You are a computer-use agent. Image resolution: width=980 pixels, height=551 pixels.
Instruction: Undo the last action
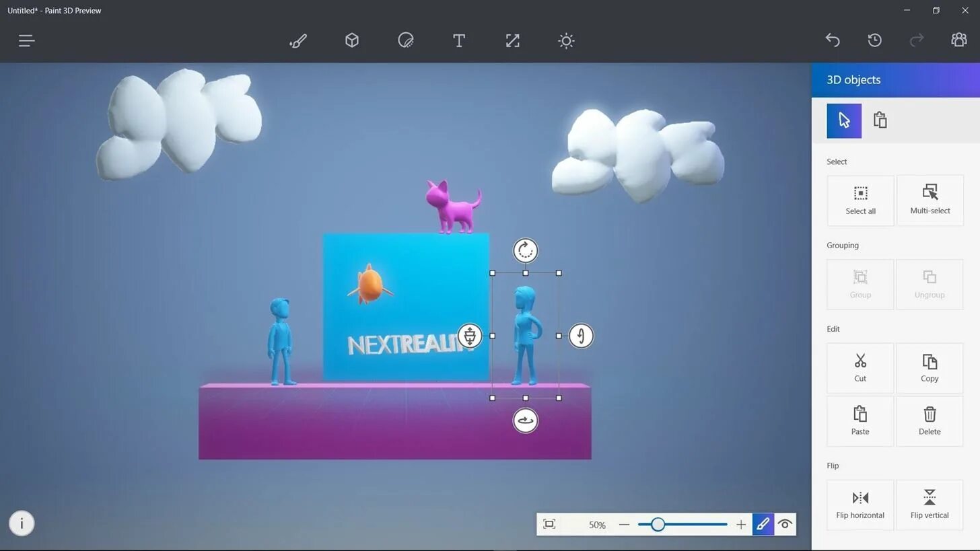(x=833, y=40)
